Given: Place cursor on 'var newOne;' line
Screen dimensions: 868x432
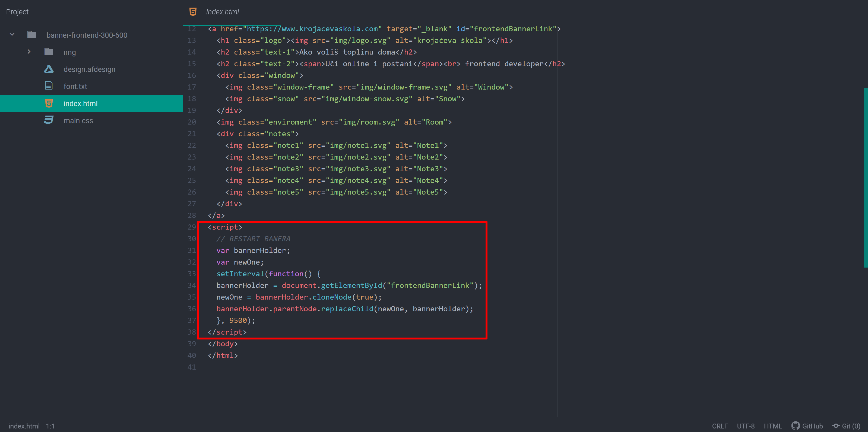Looking at the screenshot, I should coord(240,262).
